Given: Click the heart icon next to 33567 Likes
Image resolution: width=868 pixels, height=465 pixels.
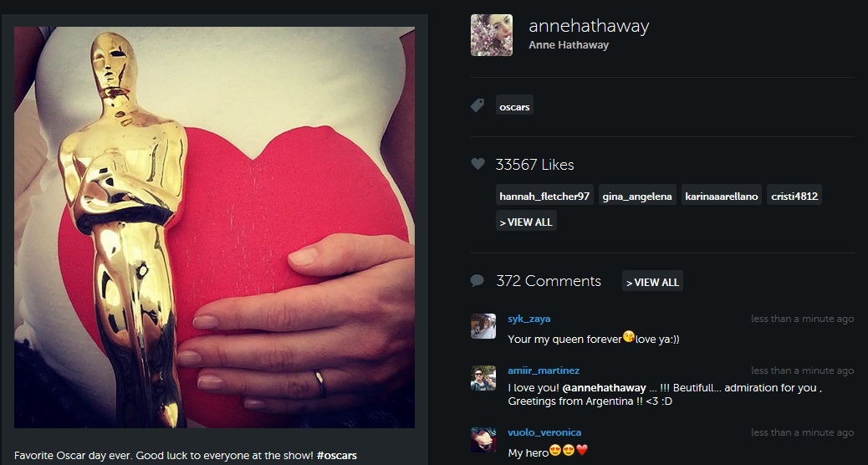Looking at the screenshot, I should pyautogui.click(x=477, y=164).
